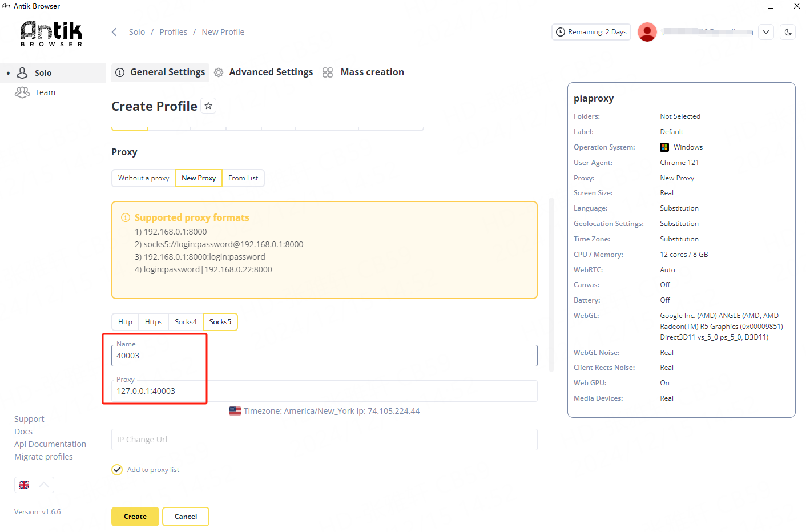Viewport: 806px width, 532px height.
Task: Click the star icon beside Create Profile
Action: coord(208,106)
